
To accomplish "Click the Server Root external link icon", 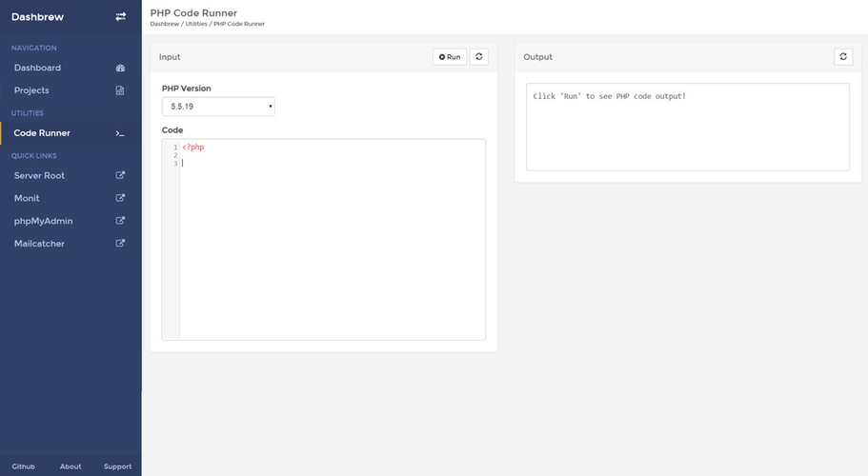I will pyautogui.click(x=120, y=175).
